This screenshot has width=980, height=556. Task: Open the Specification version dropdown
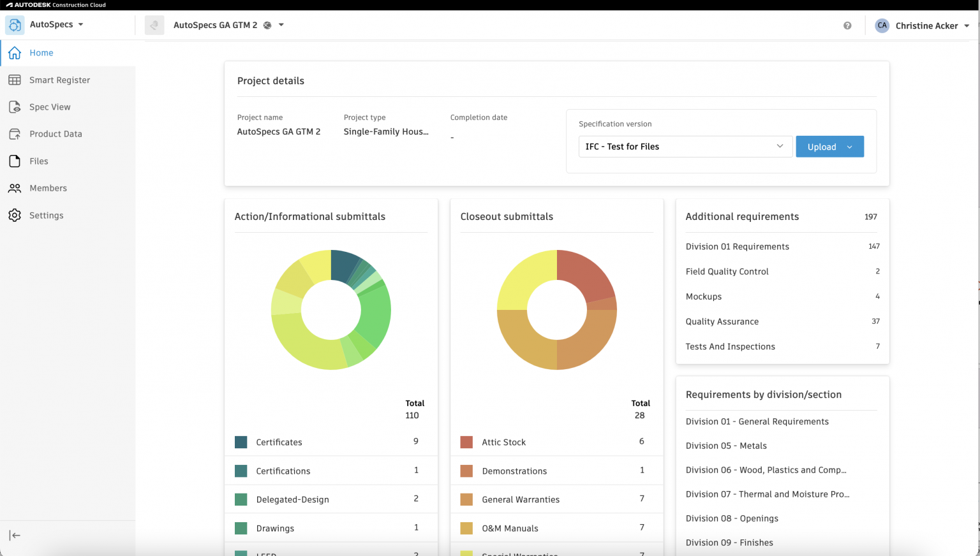pyautogui.click(x=685, y=146)
